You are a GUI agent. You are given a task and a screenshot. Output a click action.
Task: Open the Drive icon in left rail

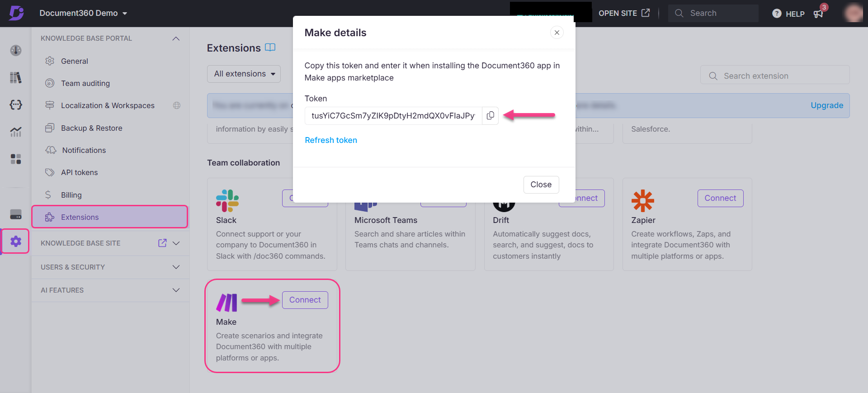(16, 214)
